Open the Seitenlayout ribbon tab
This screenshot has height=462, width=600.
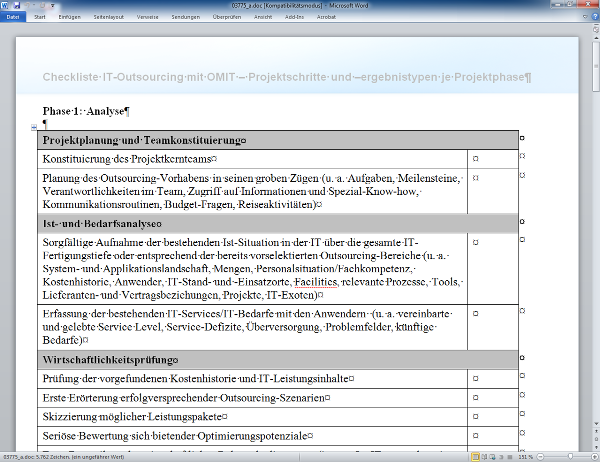pos(110,17)
